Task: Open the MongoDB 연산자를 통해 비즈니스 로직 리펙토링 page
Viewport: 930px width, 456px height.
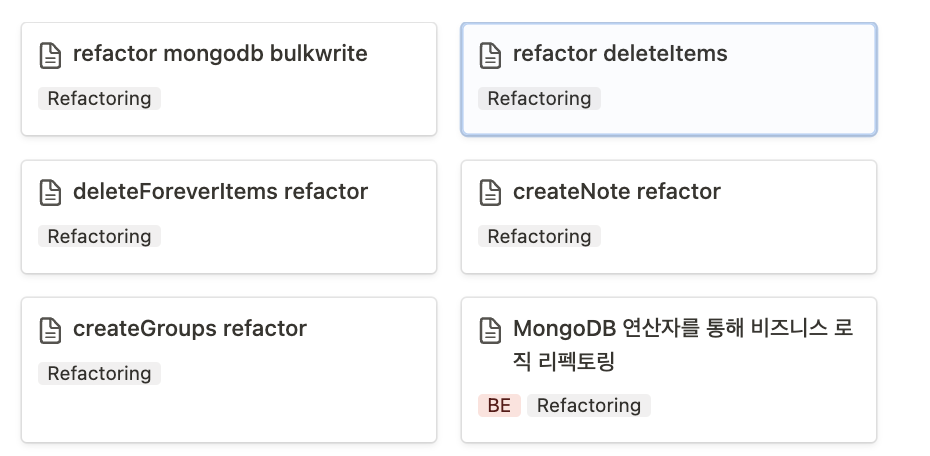Action: pyautogui.click(x=682, y=329)
